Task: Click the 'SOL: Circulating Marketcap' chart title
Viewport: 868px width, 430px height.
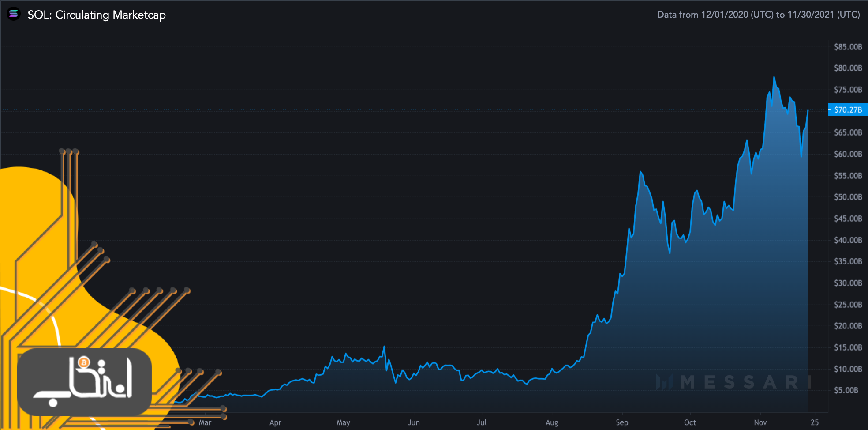Action: (97, 15)
